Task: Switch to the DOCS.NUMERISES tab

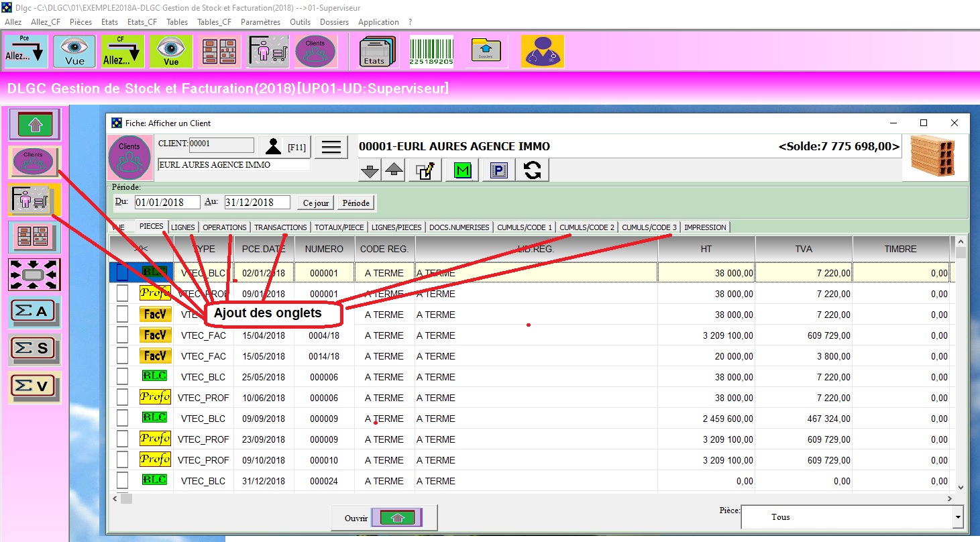Action: [x=459, y=227]
